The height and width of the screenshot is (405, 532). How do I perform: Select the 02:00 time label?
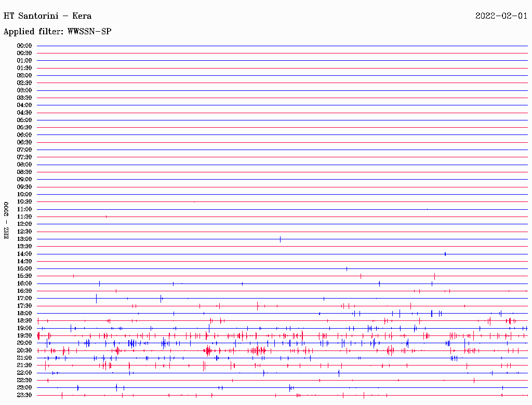(x=24, y=76)
